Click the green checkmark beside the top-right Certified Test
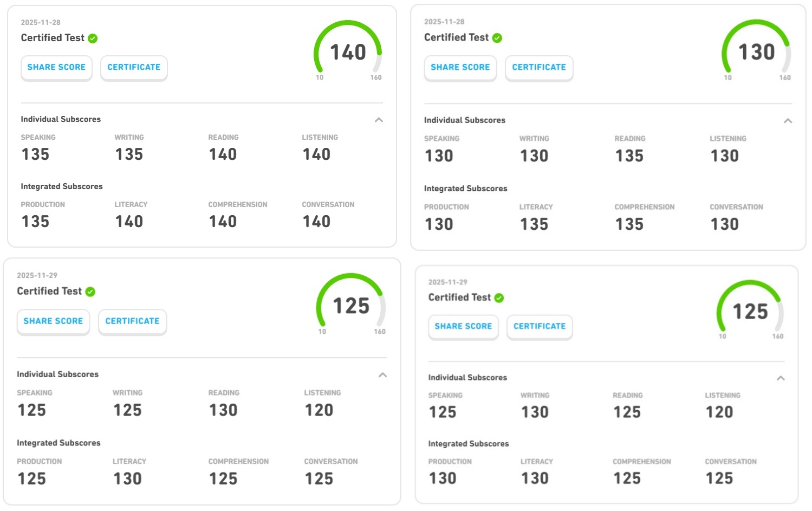This screenshot has height=511, width=812. (x=497, y=37)
